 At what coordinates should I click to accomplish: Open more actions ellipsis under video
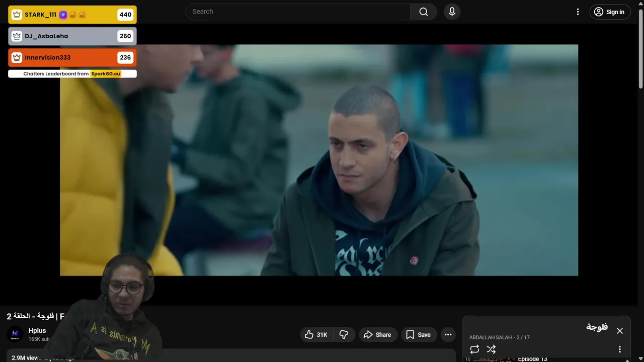(x=448, y=335)
